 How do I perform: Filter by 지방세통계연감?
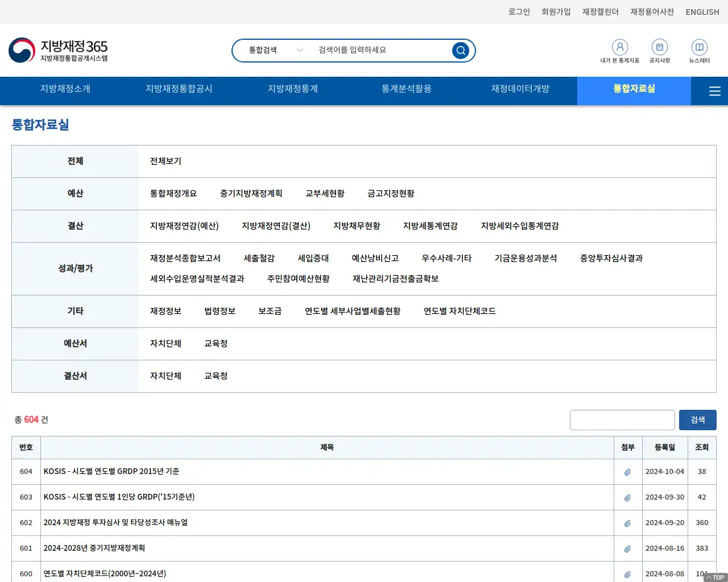[x=431, y=226]
